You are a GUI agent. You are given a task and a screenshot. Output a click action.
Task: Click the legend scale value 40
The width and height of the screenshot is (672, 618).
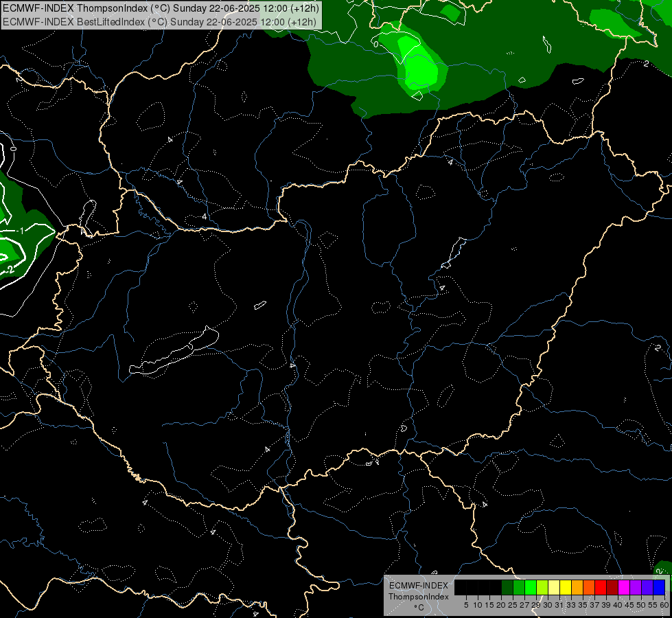(618, 605)
